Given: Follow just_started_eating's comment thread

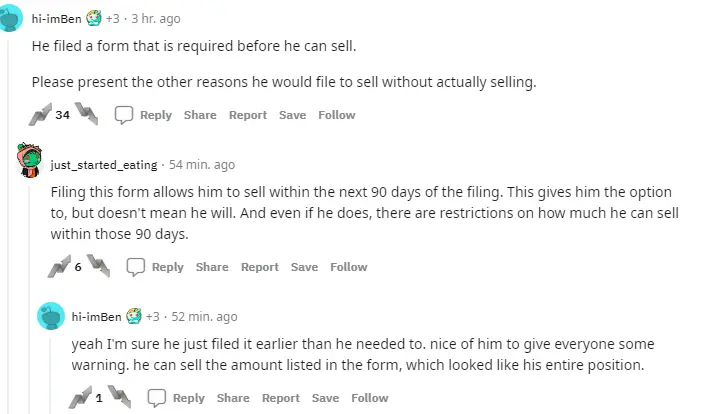Looking at the screenshot, I should pyautogui.click(x=349, y=267).
